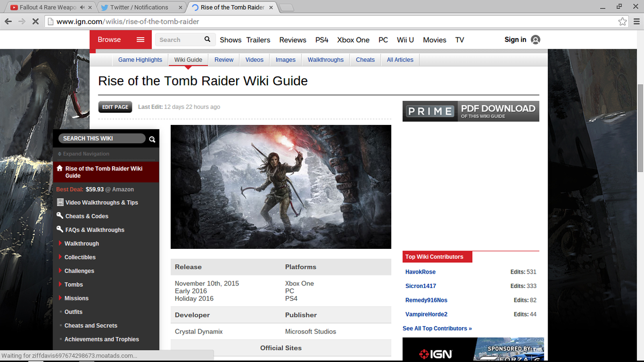Click the wiki search magnifier icon
Screen dimensions: 644x362
coord(152,139)
